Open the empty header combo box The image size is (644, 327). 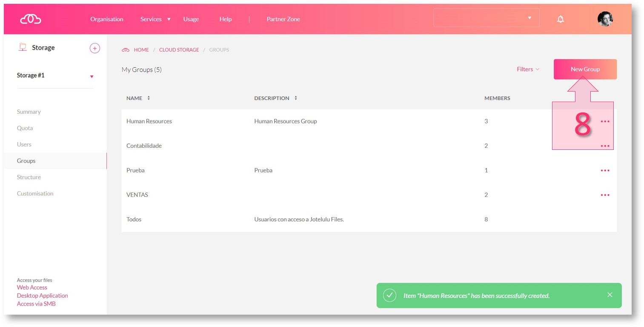tap(486, 18)
